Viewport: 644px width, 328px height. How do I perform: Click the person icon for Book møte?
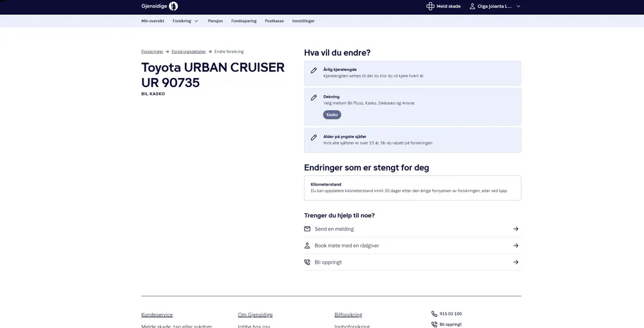pos(307,246)
